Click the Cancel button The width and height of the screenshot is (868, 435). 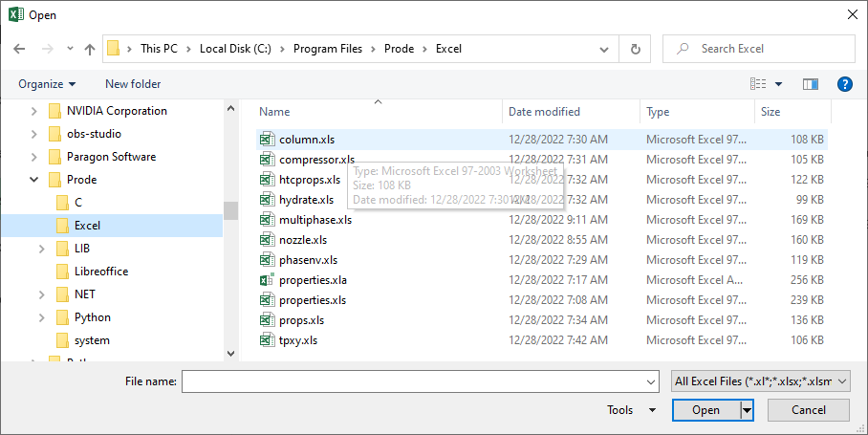tap(808, 410)
